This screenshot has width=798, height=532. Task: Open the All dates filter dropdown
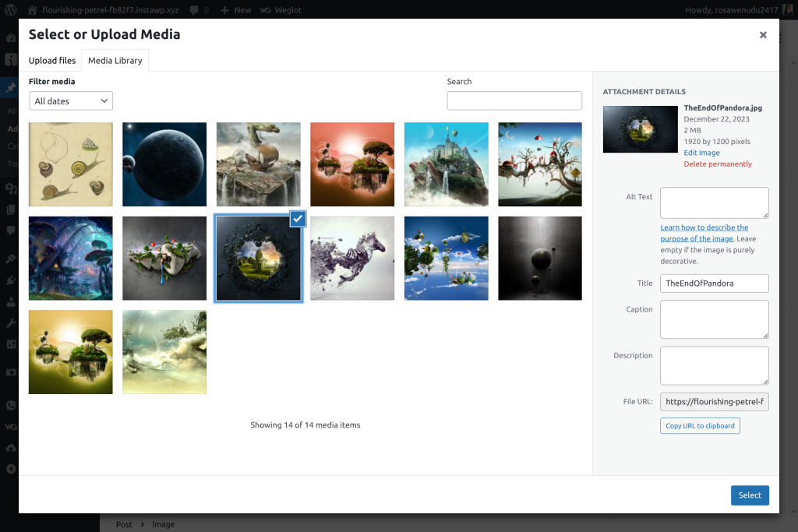[71, 100]
